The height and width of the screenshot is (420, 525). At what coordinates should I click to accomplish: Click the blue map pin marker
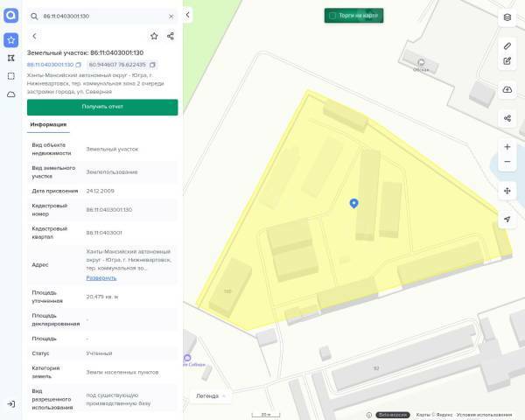[353, 203]
